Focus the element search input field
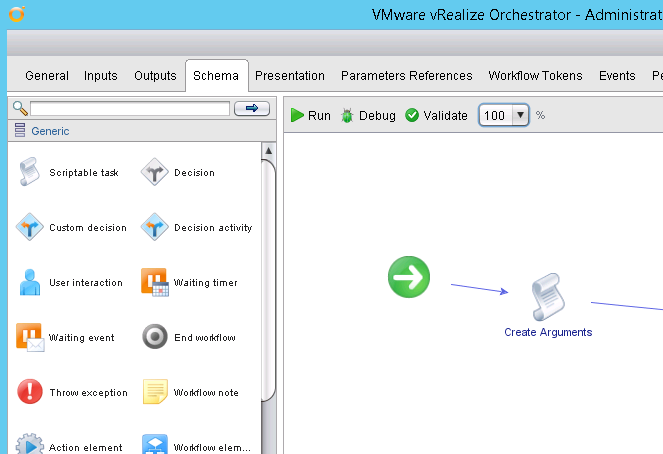663x454 pixels. tap(130, 108)
